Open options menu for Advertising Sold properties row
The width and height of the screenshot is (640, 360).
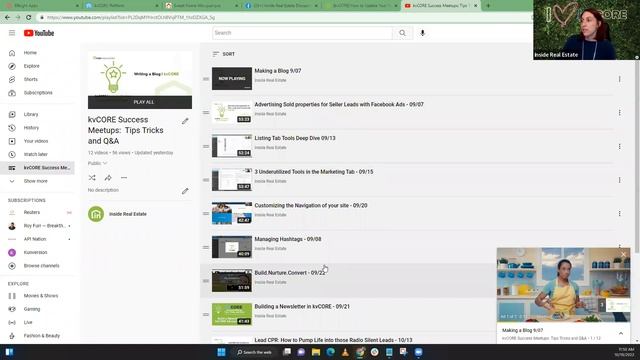620,113
